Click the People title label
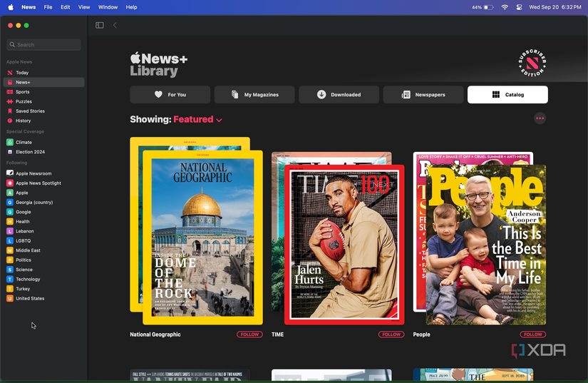This screenshot has height=383, width=588. pyautogui.click(x=421, y=335)
